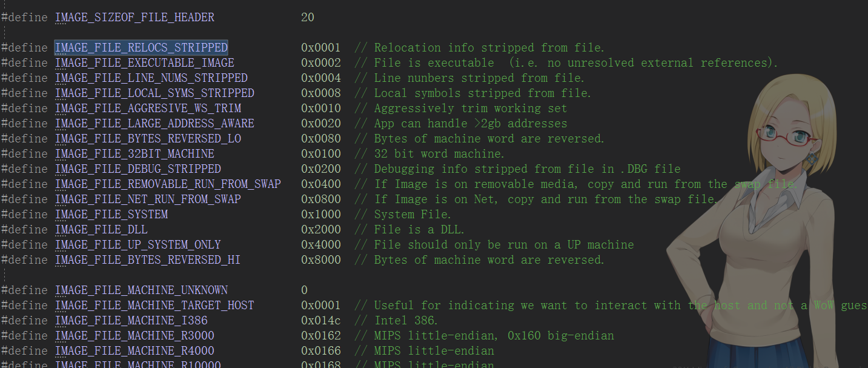Click the "Aggressively trim working set" comment
The height and width of the screenshot is (368, 868).
point(470,109)
